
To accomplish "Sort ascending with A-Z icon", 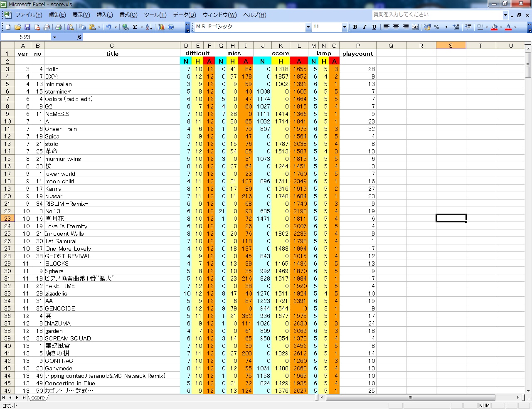I will click(149, 27).
